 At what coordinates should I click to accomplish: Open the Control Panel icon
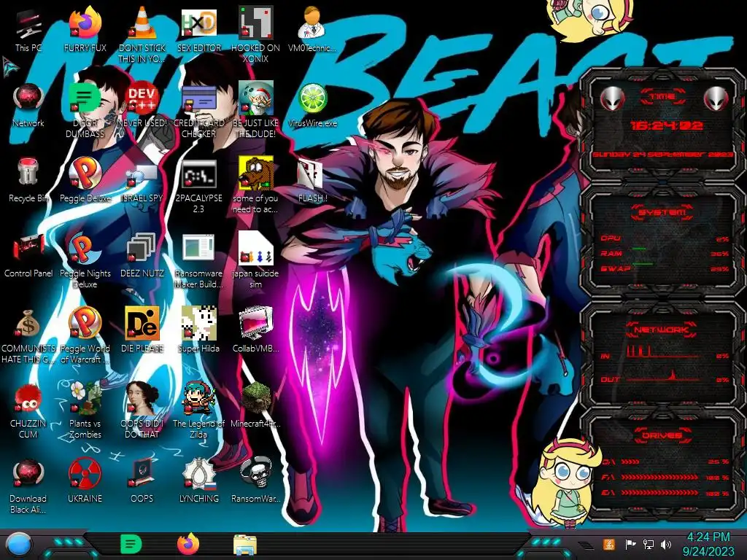pos(28,255)
